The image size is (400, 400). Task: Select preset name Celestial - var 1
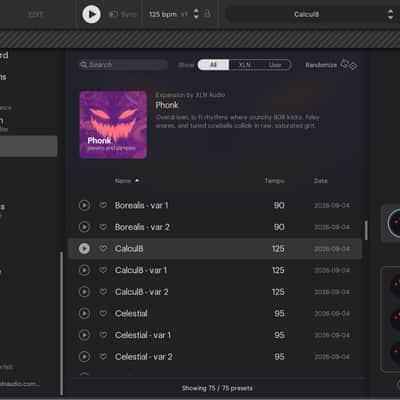[143, 335]
